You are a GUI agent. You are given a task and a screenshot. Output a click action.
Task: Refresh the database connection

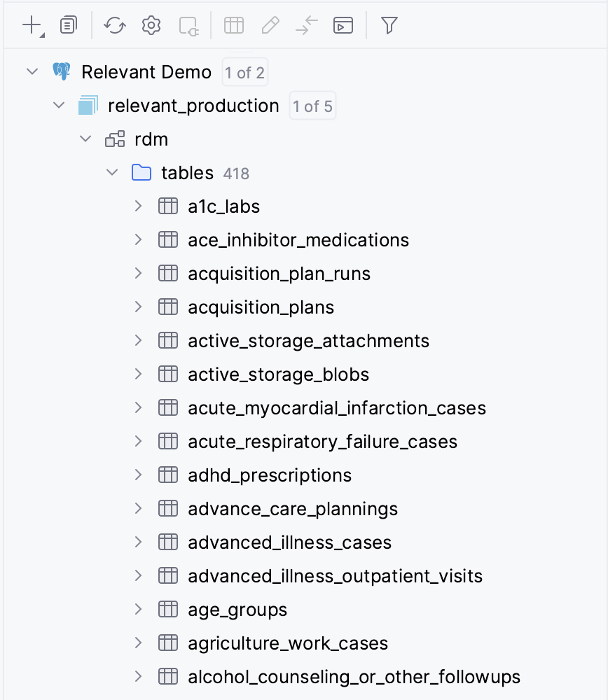click(114, 25)
